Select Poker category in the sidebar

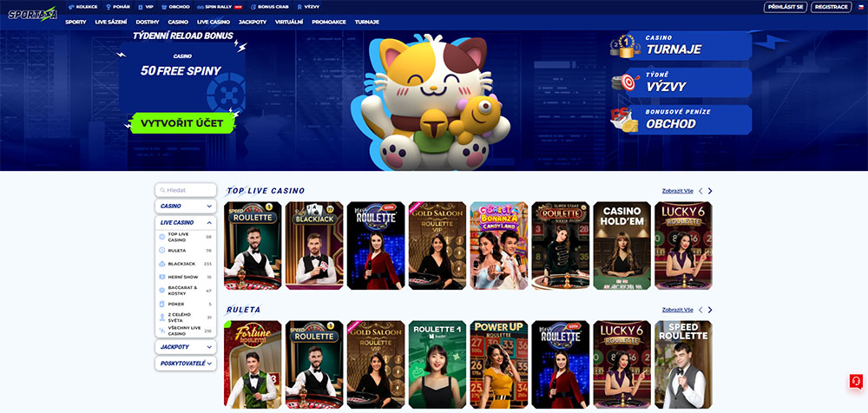pyautogui.click(x=186, y=304)
